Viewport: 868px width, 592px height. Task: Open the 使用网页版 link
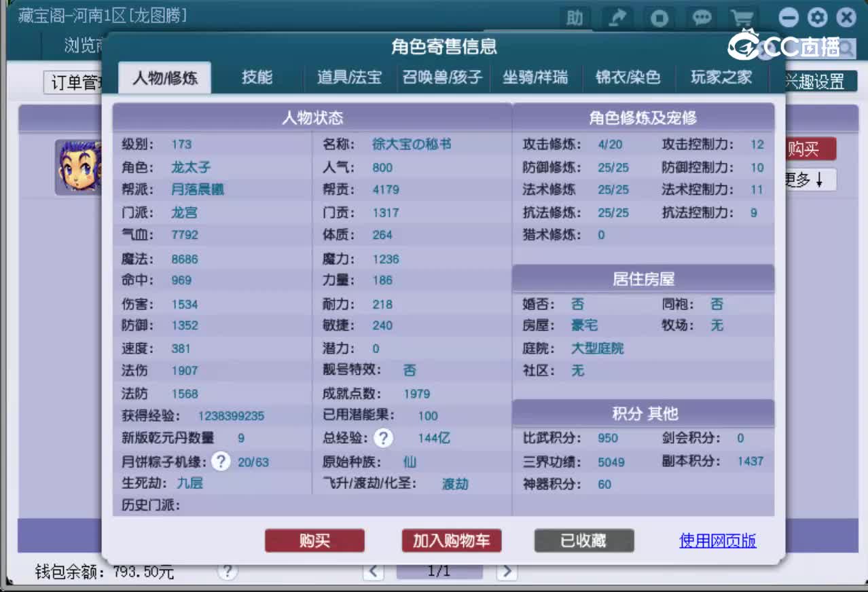pos(717,541)
